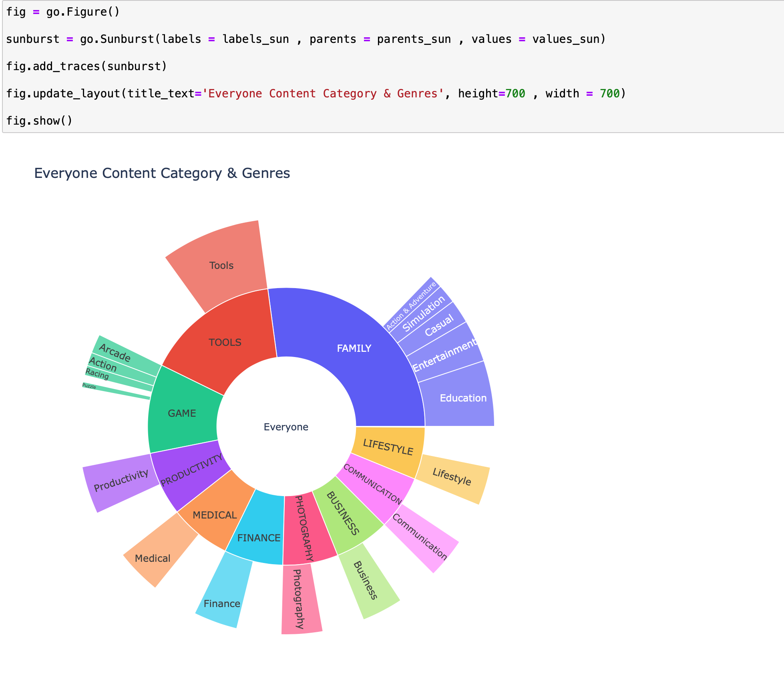Select the Education outer segment
Image resolution: width=784 pixels, height=698 pixels.
463,398
